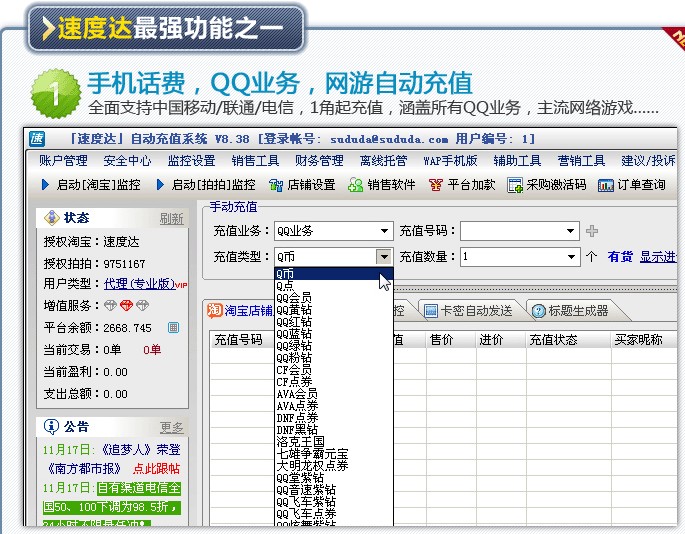Select Q币 in dropdown list
The height and width of the screenshot is (534, 685).
coord(334,274)
